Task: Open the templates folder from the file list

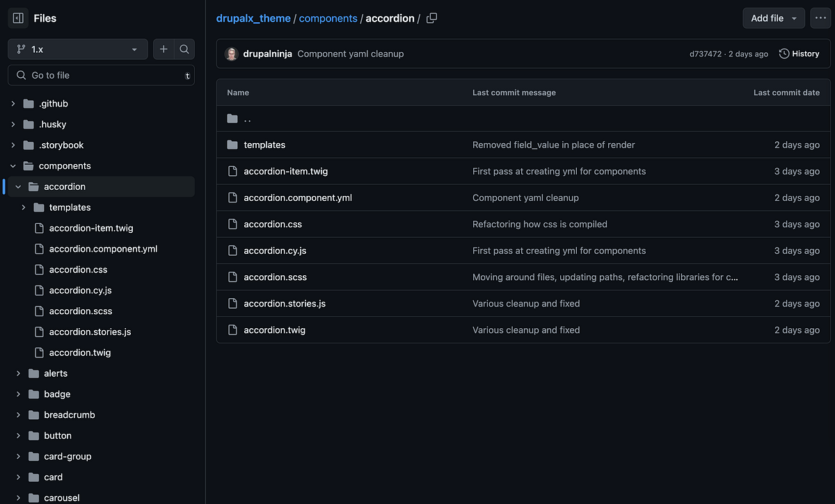Action: pos(264,145)
